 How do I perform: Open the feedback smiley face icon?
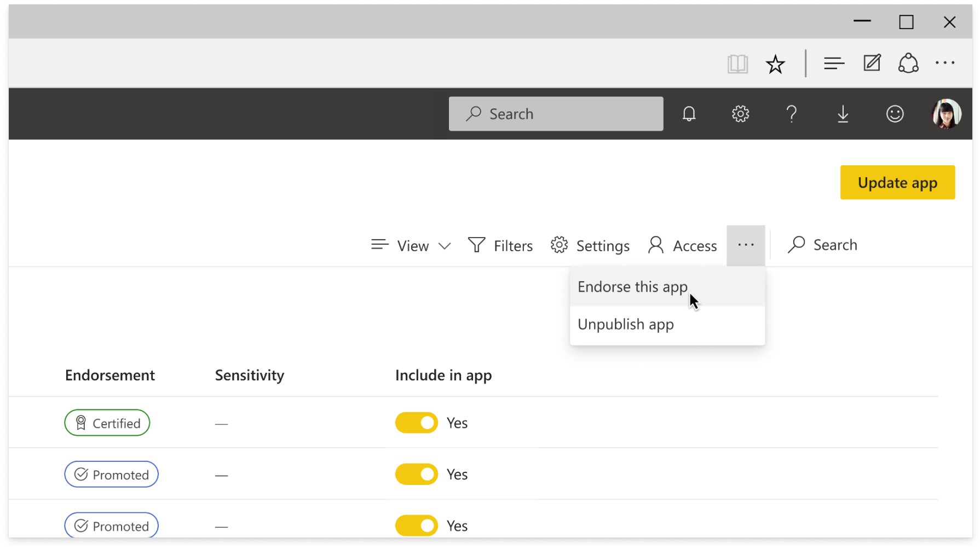(895, 114)
